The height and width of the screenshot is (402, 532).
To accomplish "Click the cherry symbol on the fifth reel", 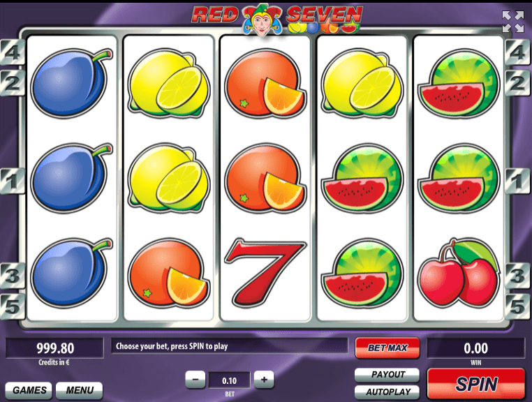I will (x=459, y=273).
